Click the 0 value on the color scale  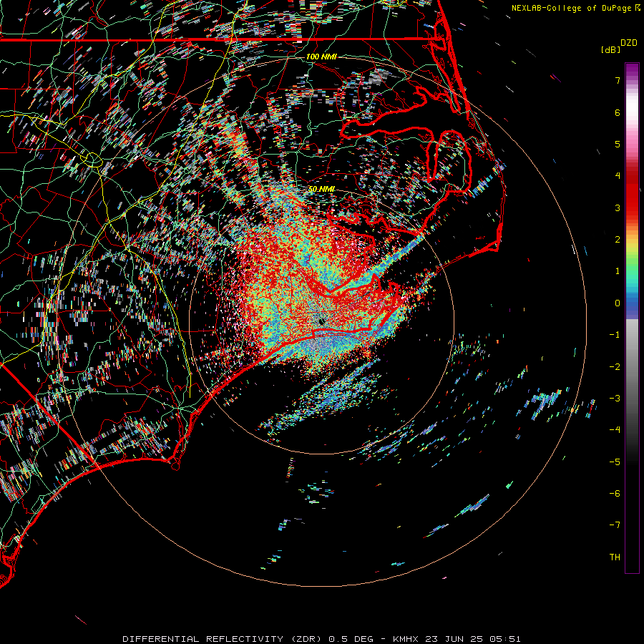618,303
